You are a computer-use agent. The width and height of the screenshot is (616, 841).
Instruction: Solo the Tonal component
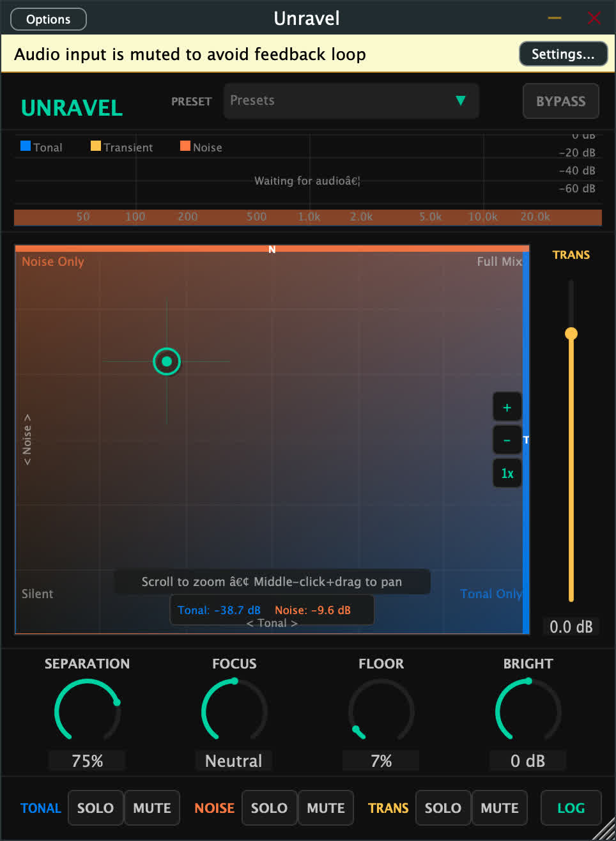[x=95, y=808]
